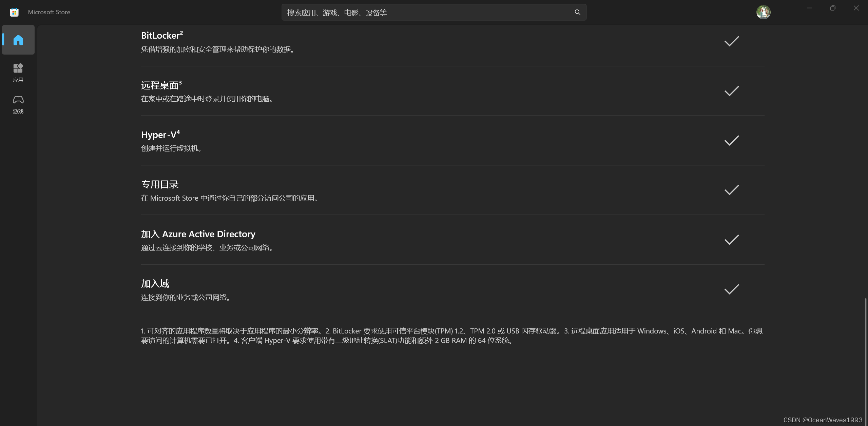Select the Hyper-V feature title
The height and width of the screenshot is (426, 868).
click(160, 135)
